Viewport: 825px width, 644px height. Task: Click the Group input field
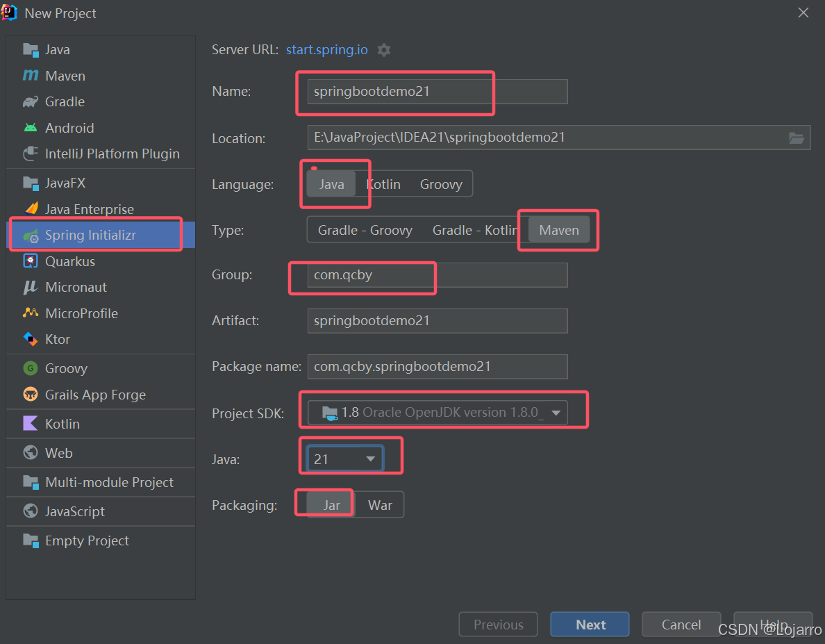(x=437, y=275)
